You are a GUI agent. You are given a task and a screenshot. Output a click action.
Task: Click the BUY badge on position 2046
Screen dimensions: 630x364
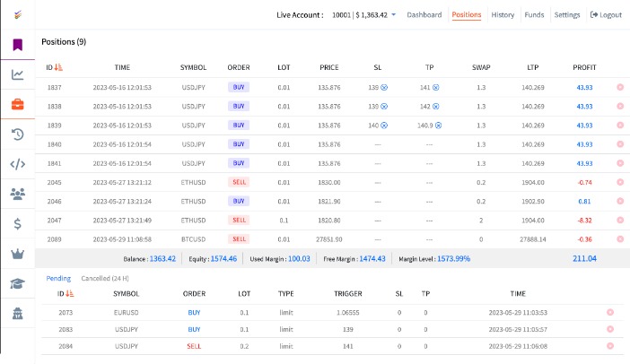pos(239,201)
